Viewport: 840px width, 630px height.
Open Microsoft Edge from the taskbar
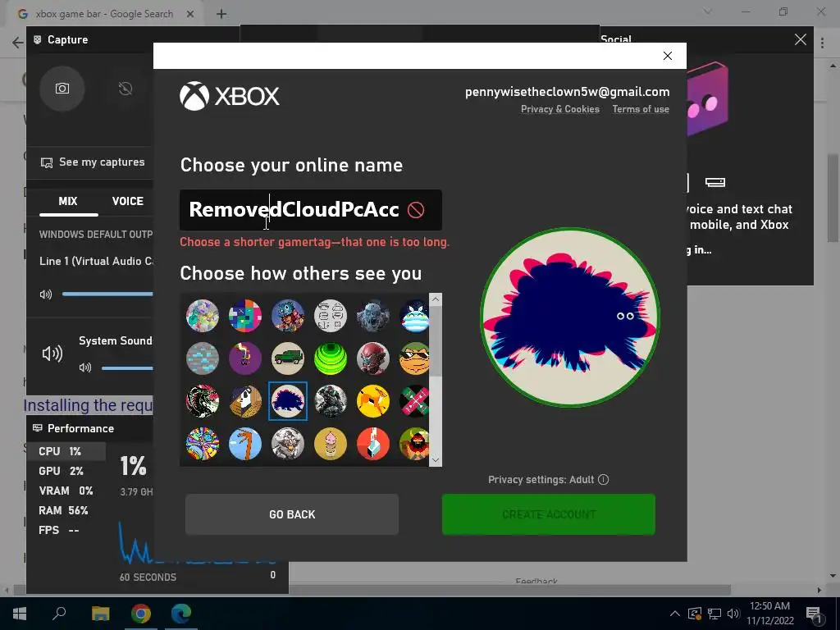181,614
